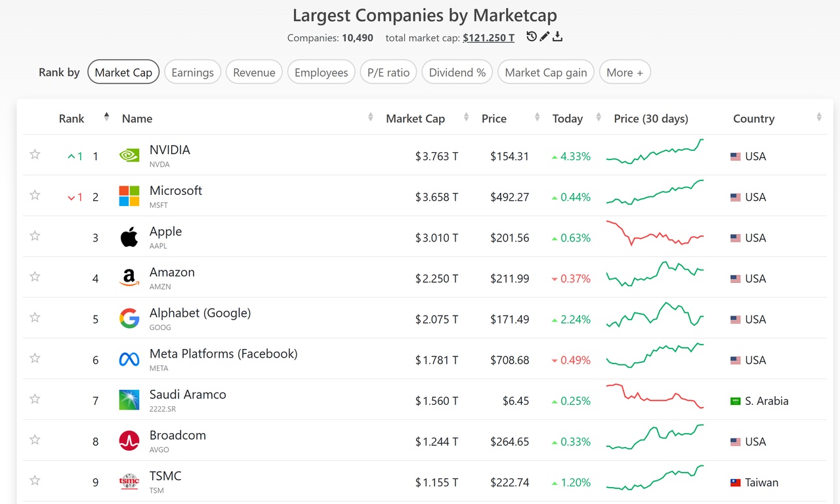Star Microsoft as favorite
Image resolution: width=840 pixels, height=504 pixels.
click(x=35, y=195)
